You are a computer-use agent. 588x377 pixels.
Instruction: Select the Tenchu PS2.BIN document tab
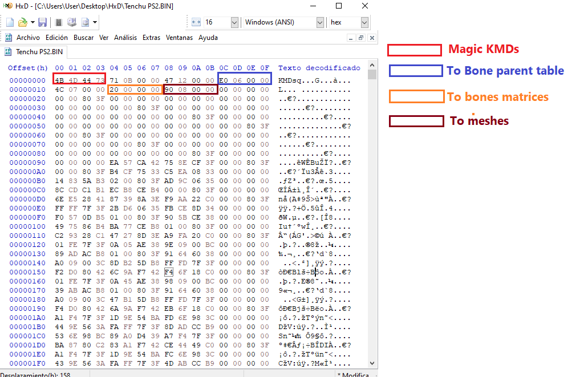[x=34, y=52]
